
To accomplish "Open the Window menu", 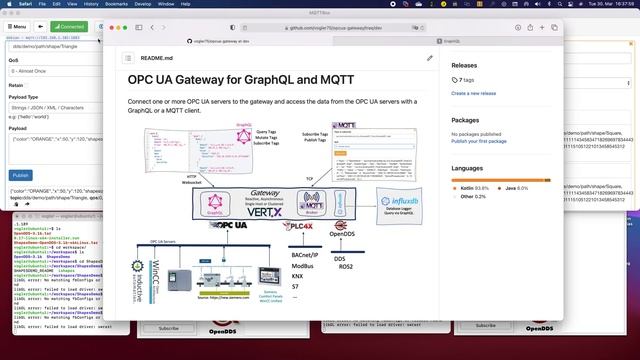I will click(x=166, y=4).
